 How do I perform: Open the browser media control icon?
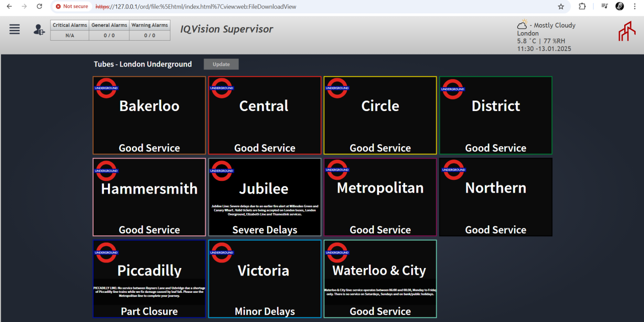pyautogui.click(x=604, y=6)
